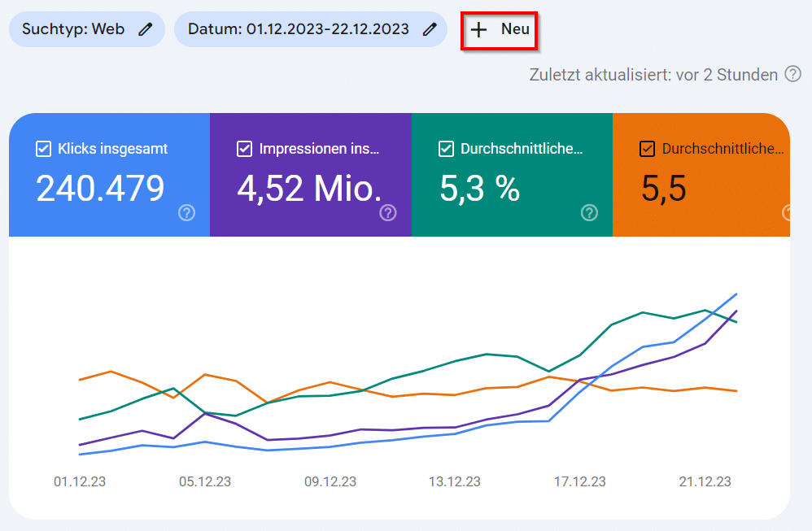Open help beside Zuletzt aktualisiert
This screenshot has height=531, width=812.
(x=792, y=74)
